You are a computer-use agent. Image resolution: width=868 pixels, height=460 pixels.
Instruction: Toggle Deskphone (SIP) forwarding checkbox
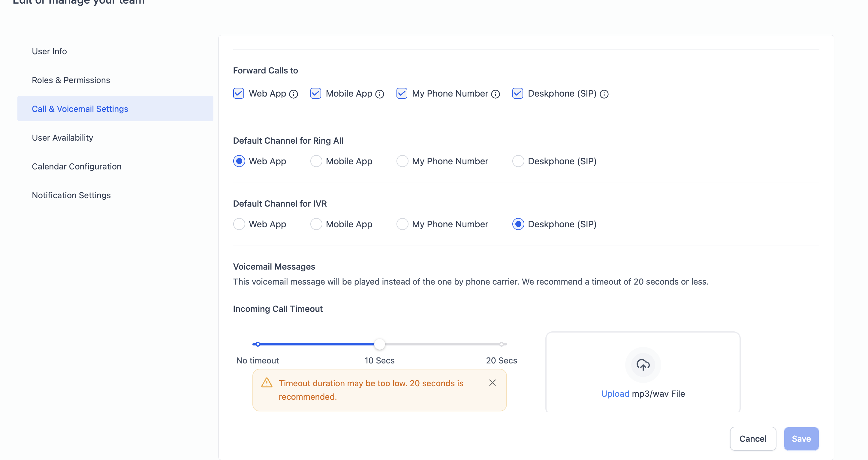tap(517, 93)
